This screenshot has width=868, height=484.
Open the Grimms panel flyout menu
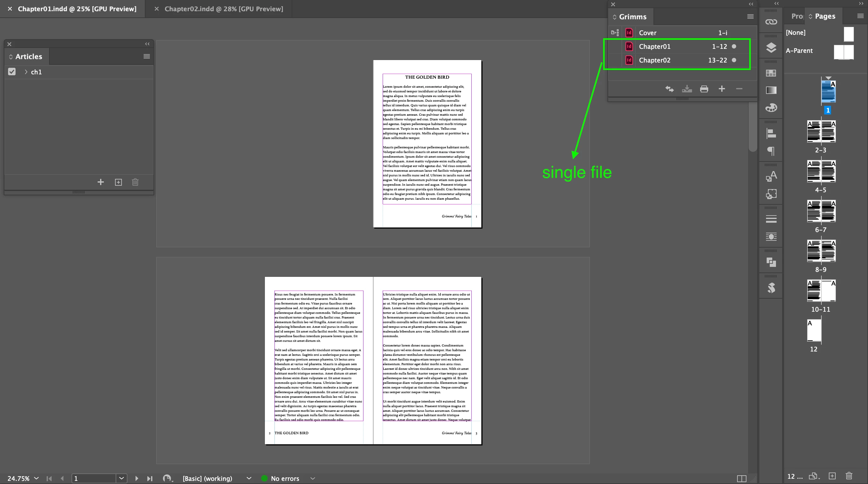click(x=750, y=16)
